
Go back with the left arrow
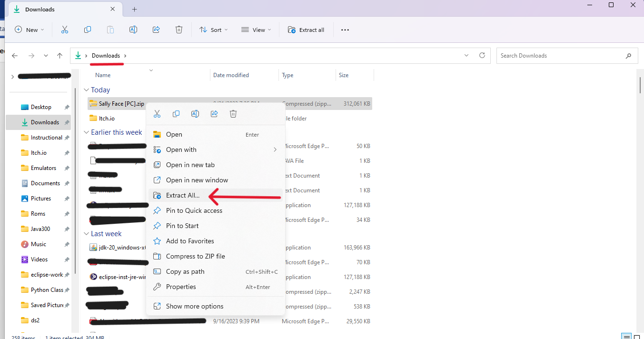click(x=15, y=56)
